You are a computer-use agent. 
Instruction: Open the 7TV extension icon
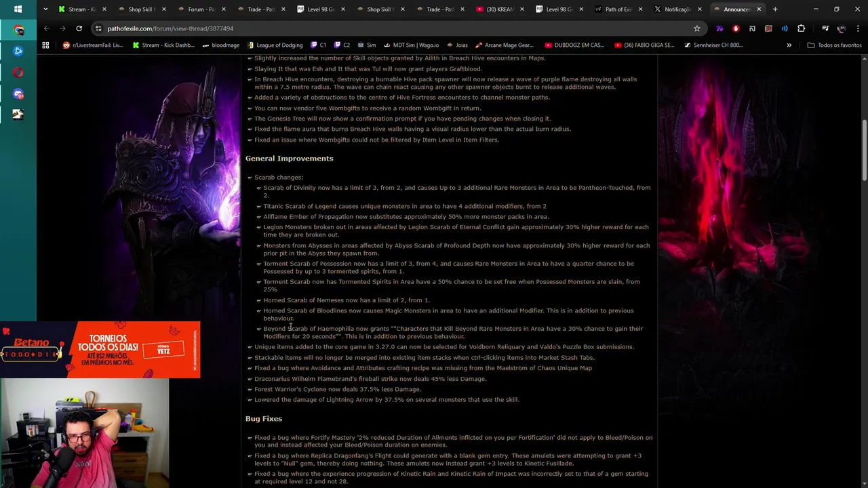[x=719, y=28]
